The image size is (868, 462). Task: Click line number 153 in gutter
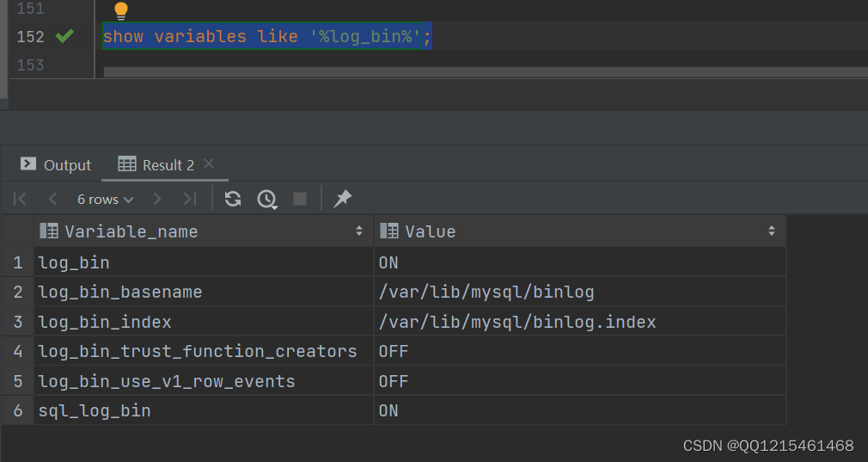[x=30, y=65]
